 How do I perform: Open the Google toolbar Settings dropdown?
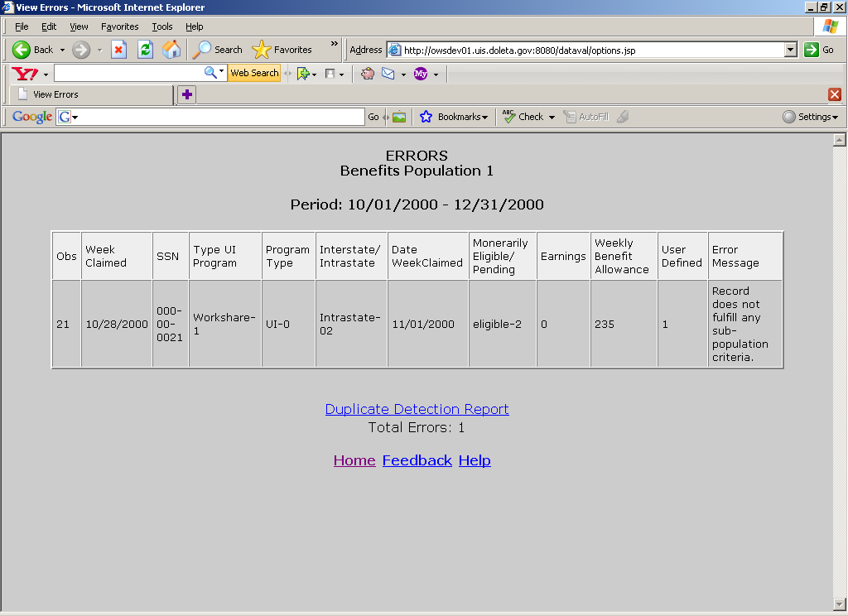pyautogui.click(x=810, y=117)
